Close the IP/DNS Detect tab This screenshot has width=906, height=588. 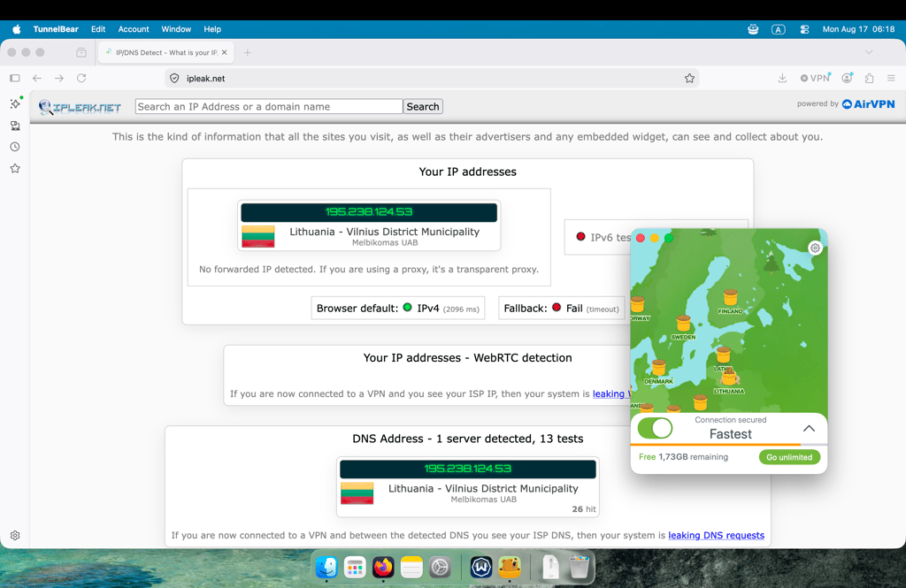click(224, 52)
